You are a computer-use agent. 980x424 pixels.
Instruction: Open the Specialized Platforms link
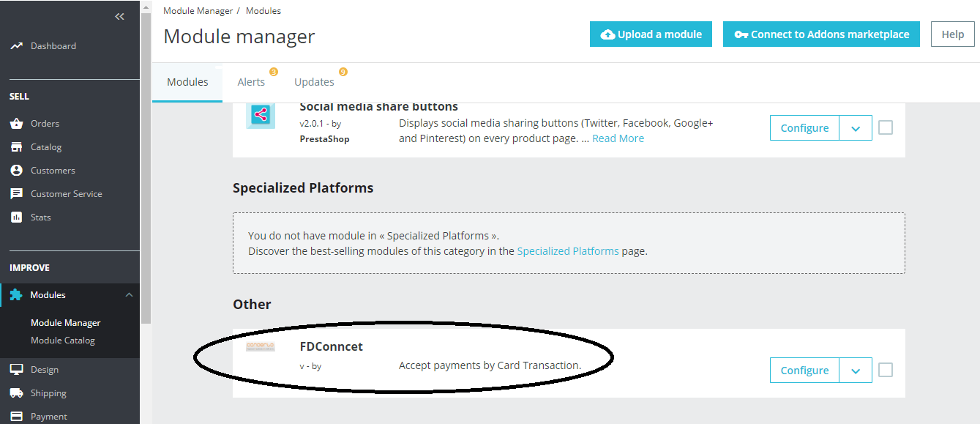568,251
